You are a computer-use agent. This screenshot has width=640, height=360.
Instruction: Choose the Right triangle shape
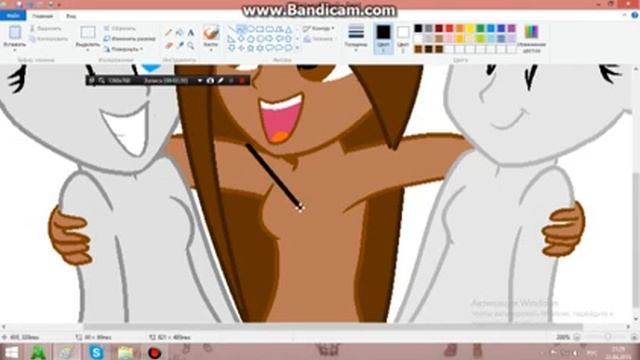coord(231,39)
